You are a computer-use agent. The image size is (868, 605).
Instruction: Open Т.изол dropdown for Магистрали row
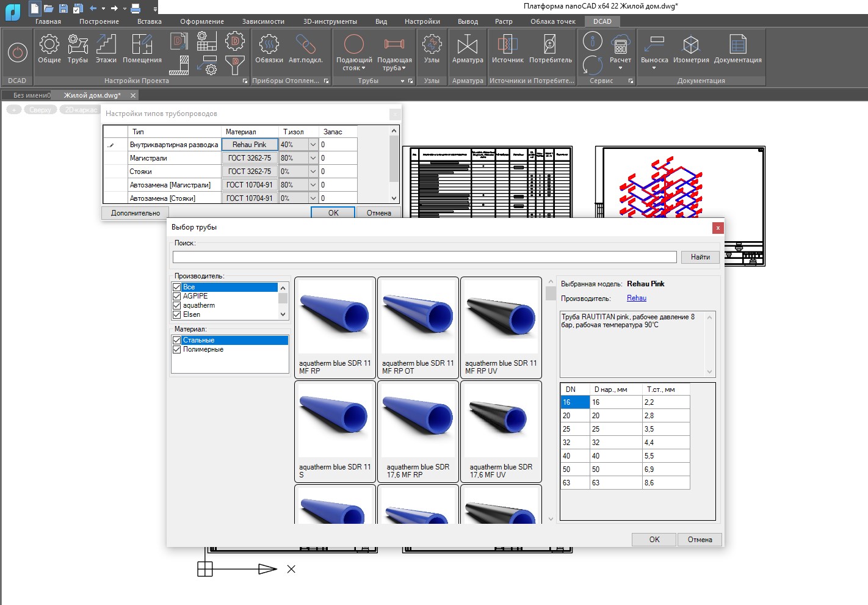click(313, 158)
